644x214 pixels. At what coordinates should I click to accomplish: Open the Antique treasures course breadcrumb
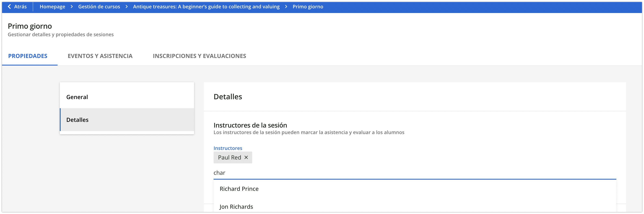click(206, 7)
